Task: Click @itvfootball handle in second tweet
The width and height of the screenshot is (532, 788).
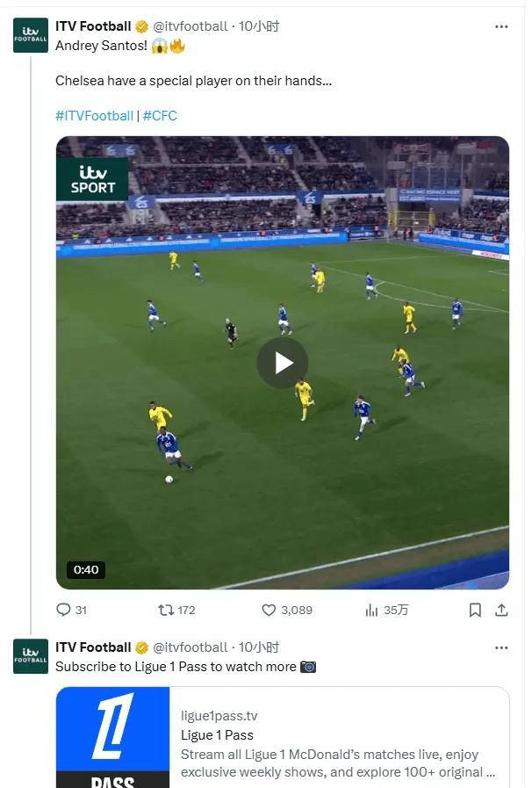Action: pos(191,647)
